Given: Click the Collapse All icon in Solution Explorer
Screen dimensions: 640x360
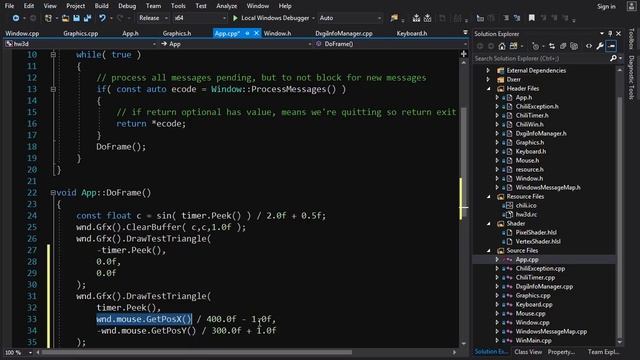Looking at the screenshot, I should pos(563,46).
